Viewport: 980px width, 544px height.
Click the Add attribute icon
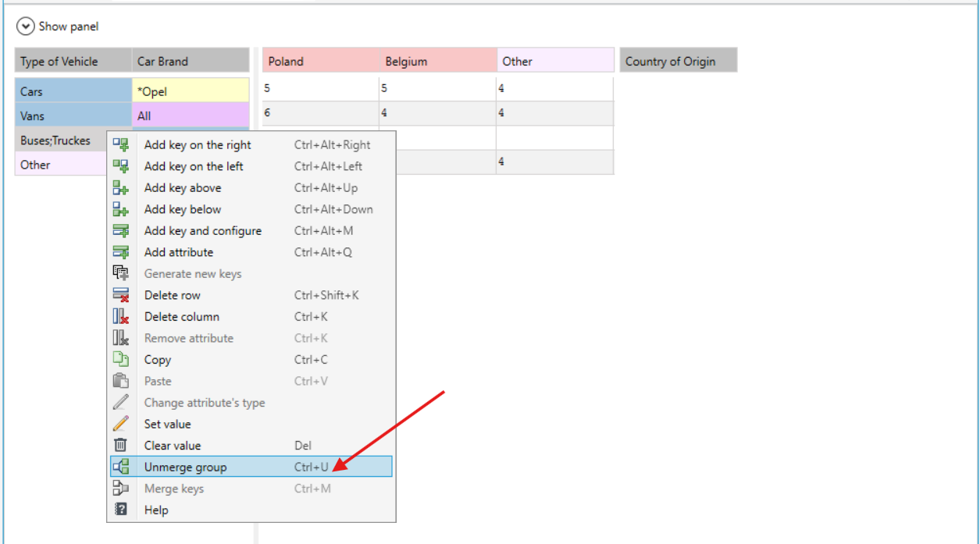[120, 252]
